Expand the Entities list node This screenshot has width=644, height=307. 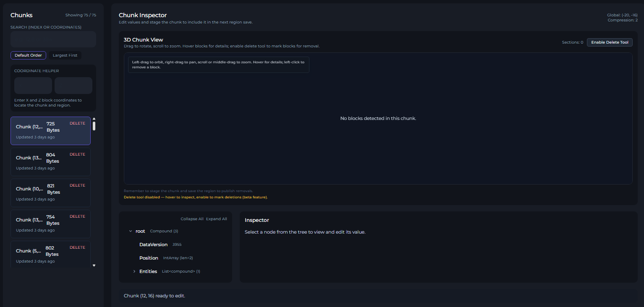point(134,271)
